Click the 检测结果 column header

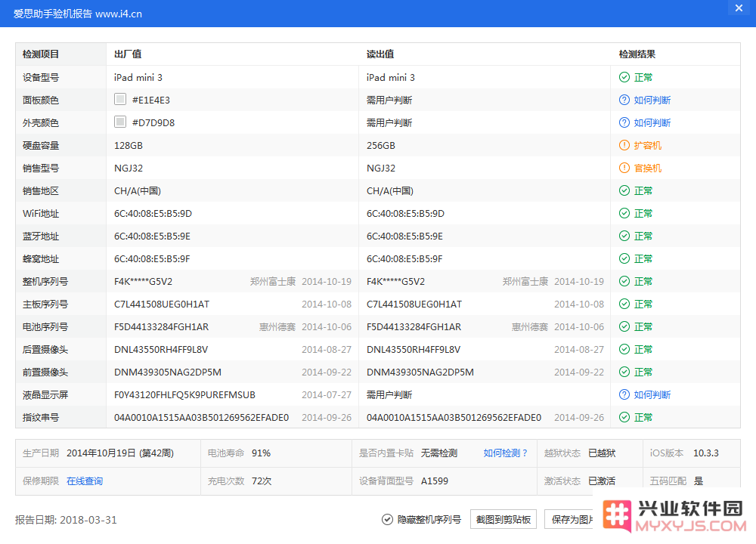point(637,54)
